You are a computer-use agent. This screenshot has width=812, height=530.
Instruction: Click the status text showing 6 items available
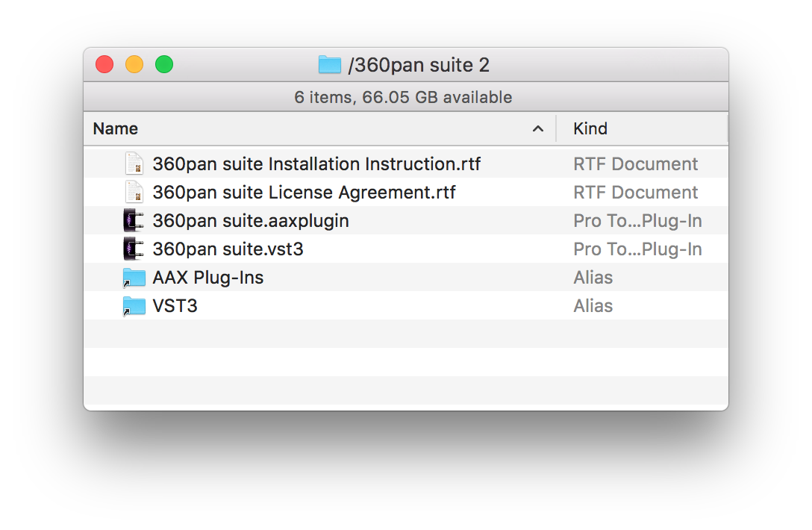[x=403, y=97]
